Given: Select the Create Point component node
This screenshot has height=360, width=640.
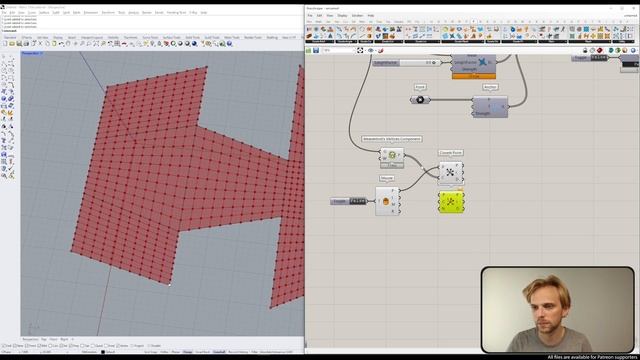Looking at the screenshot, I should click(451, 172).
